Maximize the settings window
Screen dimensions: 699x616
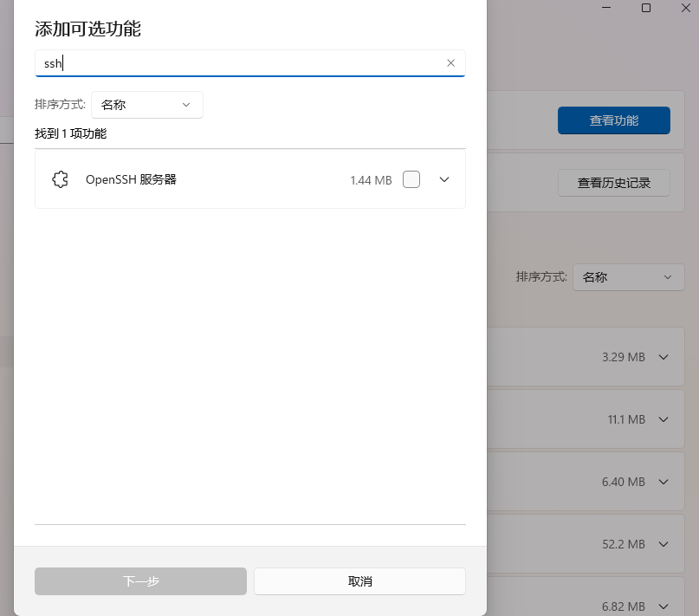pos(646,8)
